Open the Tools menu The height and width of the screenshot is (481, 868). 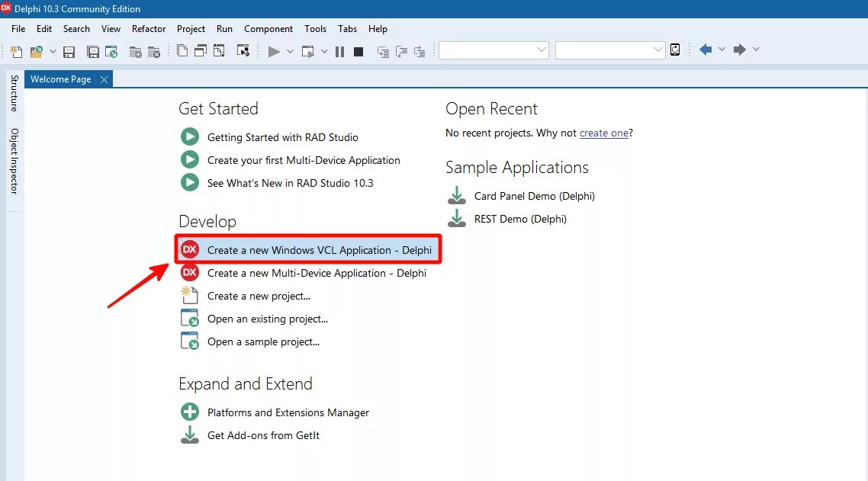point(316,29)
